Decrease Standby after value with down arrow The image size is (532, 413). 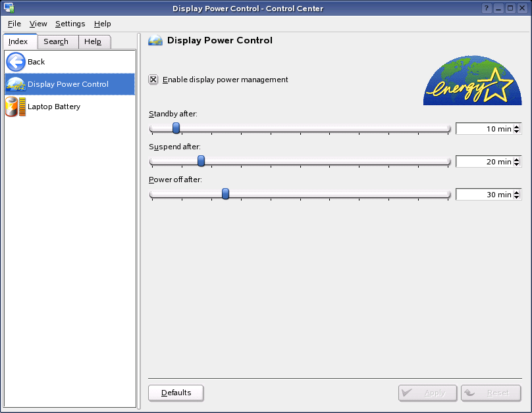(x=516, y=131)
